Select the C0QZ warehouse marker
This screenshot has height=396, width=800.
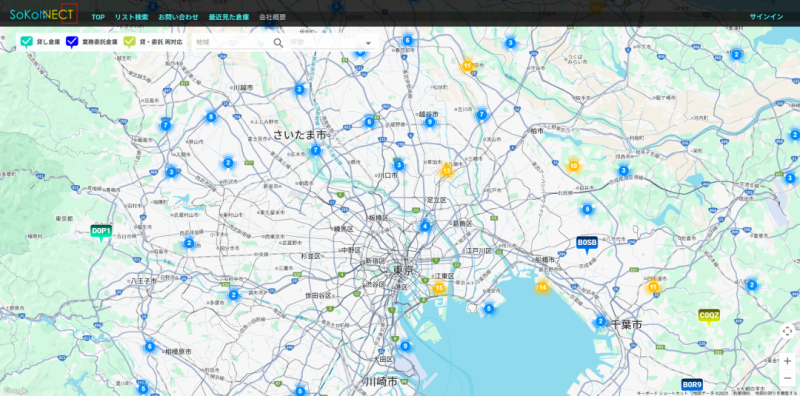[x=709, y=317]
